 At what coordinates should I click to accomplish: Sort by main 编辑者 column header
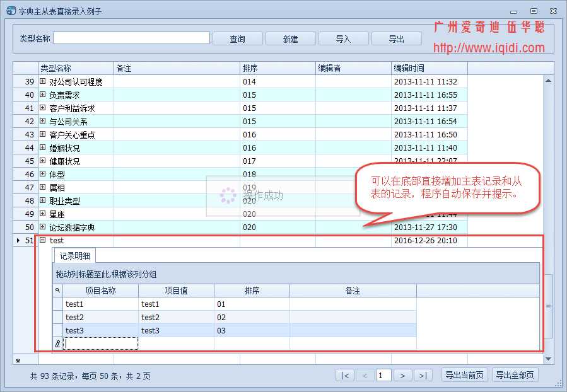click(x=353, y=68)
